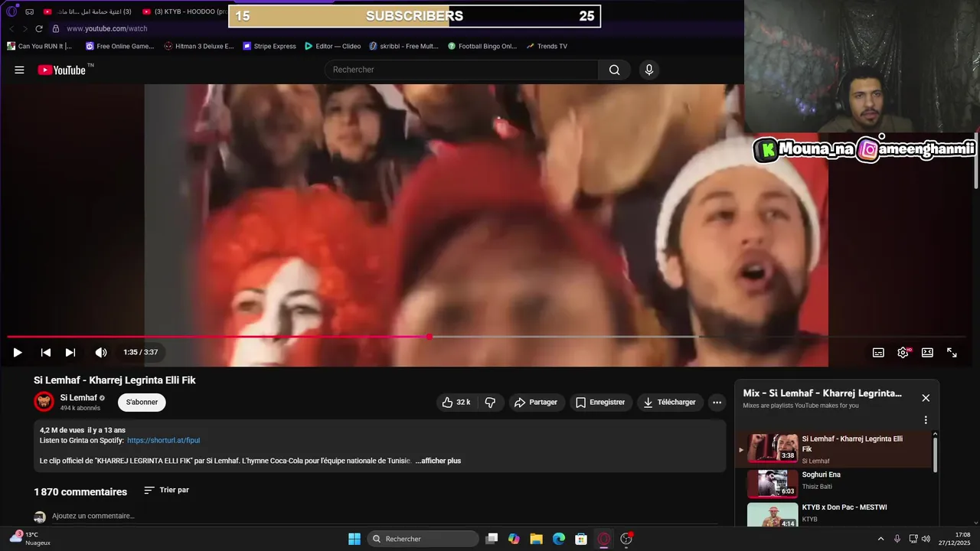Open Can You RUN It bookmark
Screen dimensions: 980x551
tap(40, 46)
